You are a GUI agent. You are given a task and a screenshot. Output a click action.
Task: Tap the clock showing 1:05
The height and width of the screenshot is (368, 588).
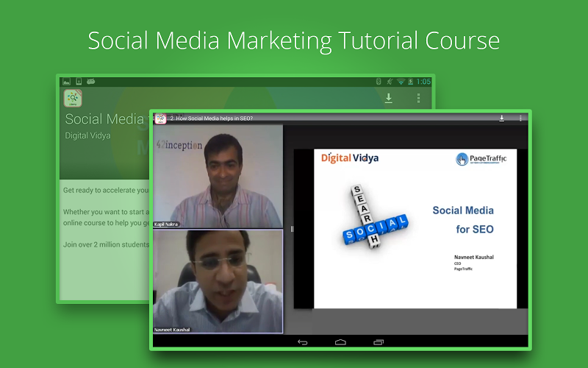(423, 82)
